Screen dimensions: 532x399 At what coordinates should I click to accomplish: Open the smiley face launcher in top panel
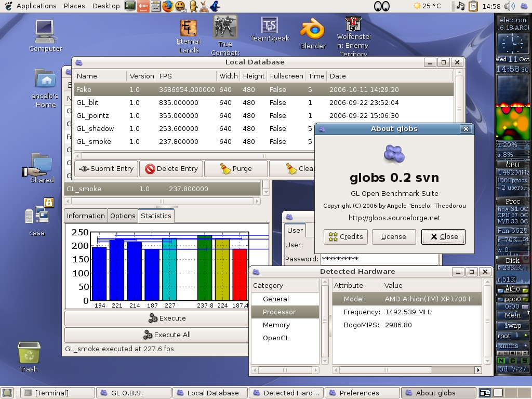point(180,6)
